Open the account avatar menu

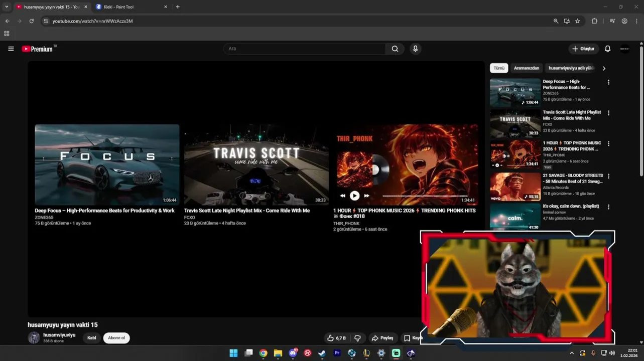[x=625, y=49]
